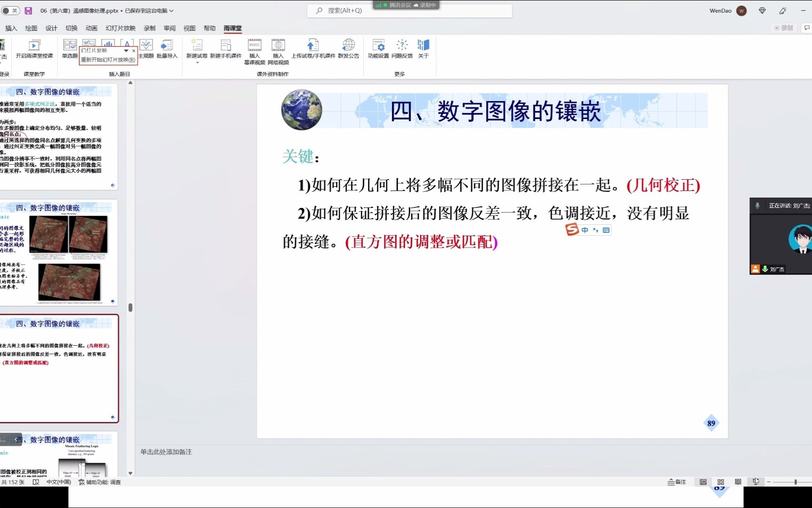The height and width of the screenshot is (508, 812).
Task: Click Sogou input method S logo
Action: pos(572,230)
